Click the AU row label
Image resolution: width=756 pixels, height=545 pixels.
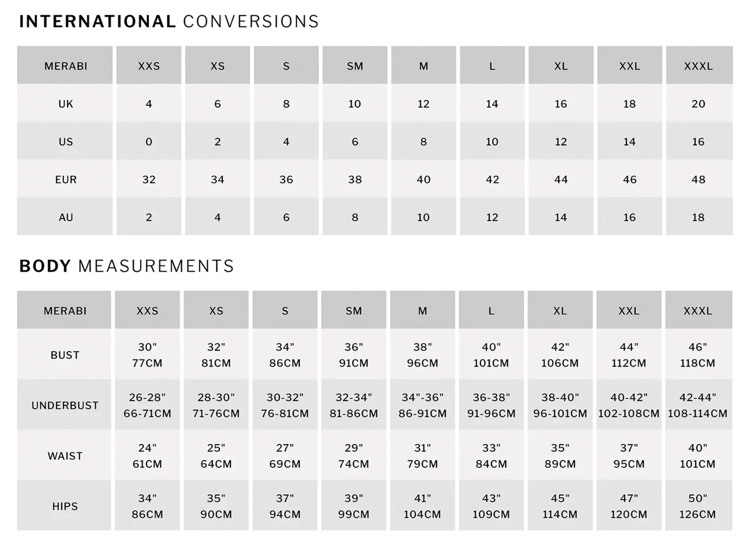pos(65,217)
